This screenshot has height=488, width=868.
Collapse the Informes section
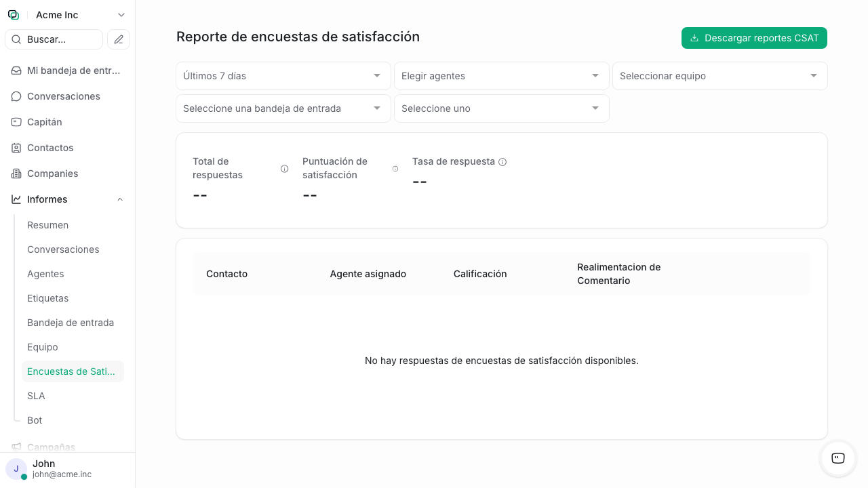119,199
